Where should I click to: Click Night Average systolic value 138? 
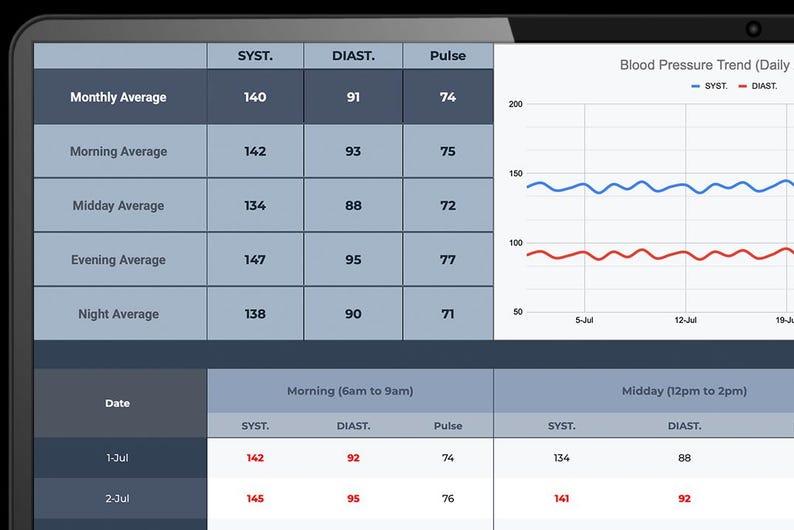coord(255,314)
